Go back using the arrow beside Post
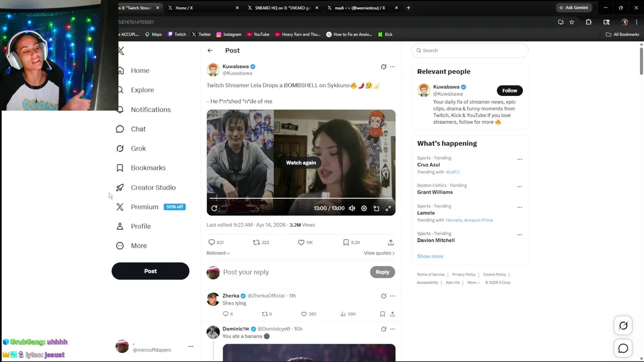 (x=210, y=50)
